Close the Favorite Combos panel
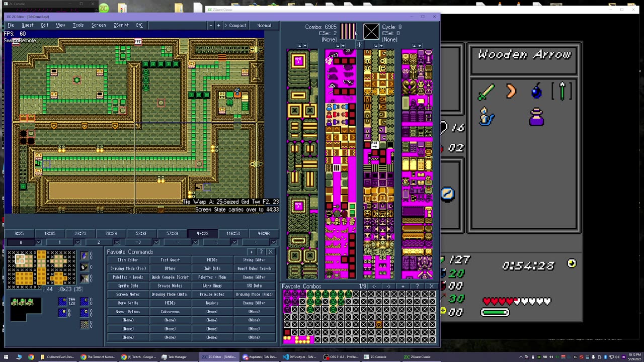This screenshot has width=644, height=362. click(431, 286)
